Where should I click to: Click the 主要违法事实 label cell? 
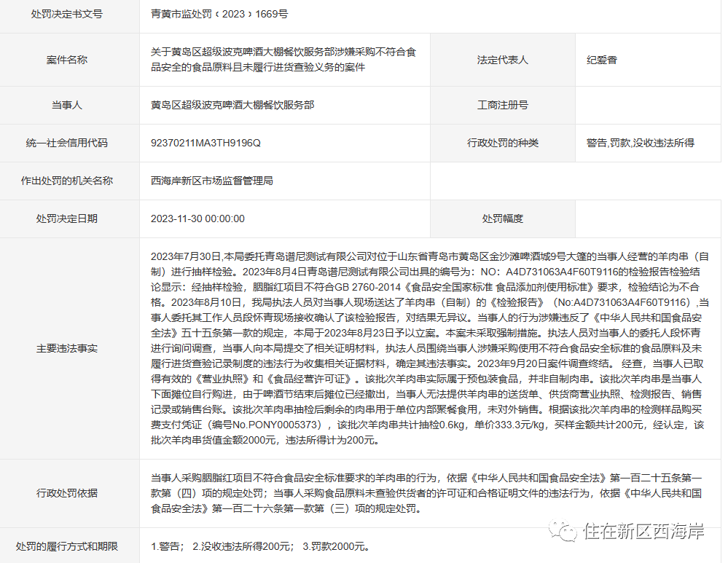70,349
